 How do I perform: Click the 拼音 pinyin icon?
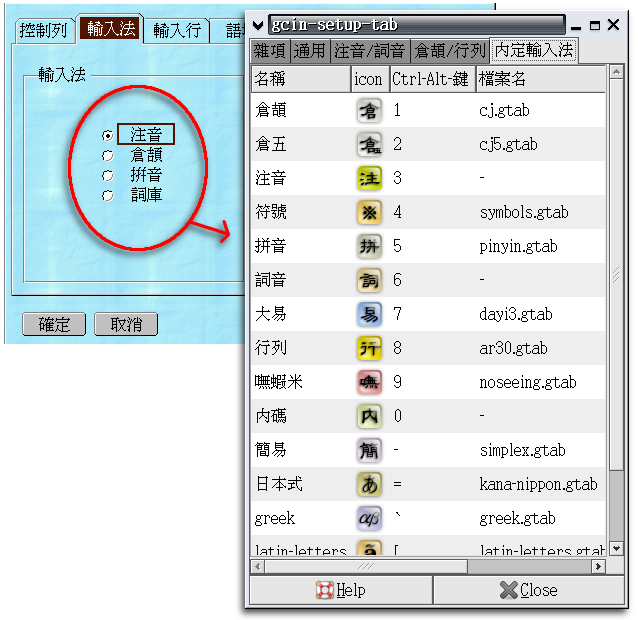coord(369,246)
